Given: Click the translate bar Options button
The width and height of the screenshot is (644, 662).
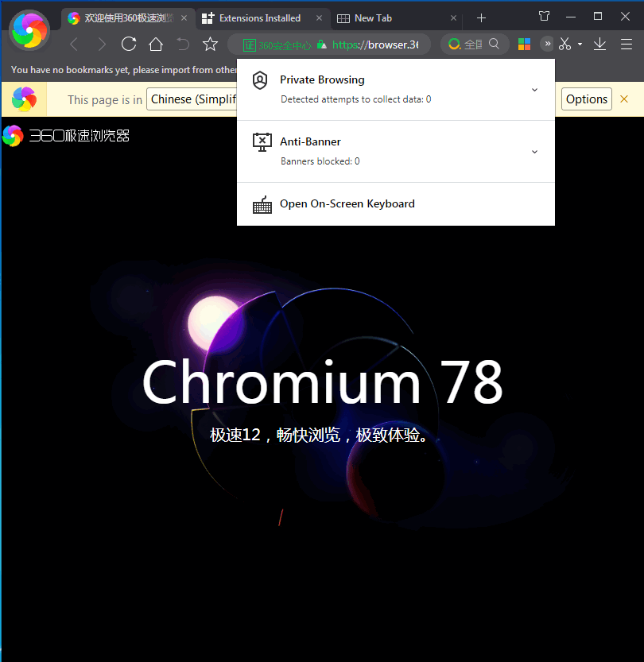Looking at the screenshot, I should click(x=587, y=99).
